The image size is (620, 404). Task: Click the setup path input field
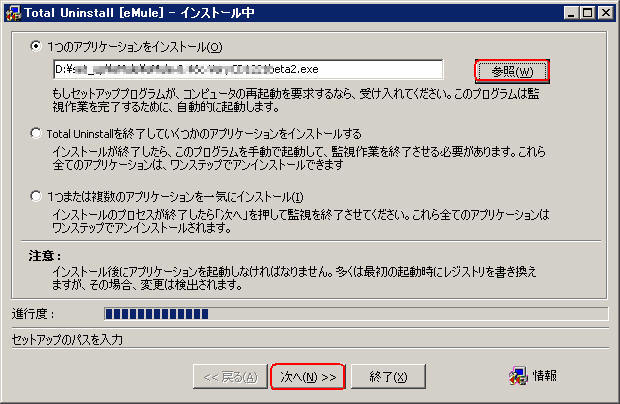tap(248, 70)
